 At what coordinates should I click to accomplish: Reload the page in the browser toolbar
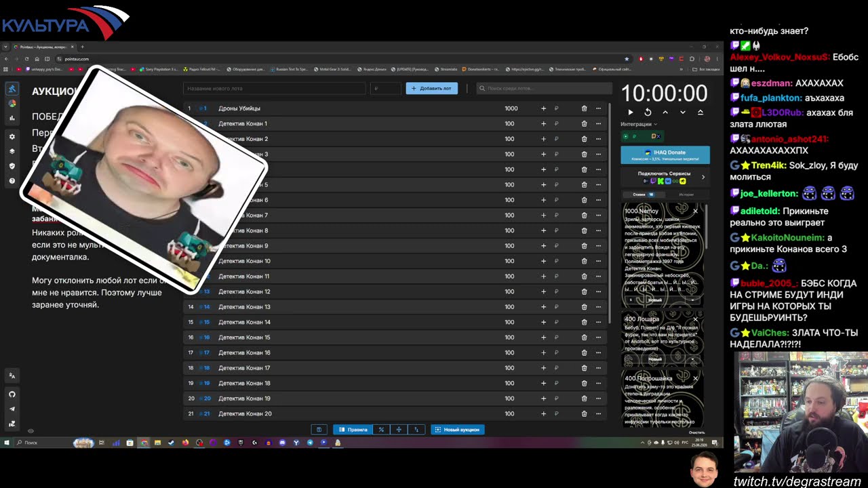point(28,59)
